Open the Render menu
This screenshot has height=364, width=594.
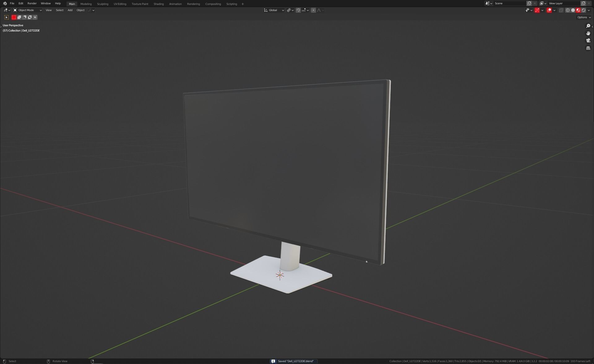(32, 3)
